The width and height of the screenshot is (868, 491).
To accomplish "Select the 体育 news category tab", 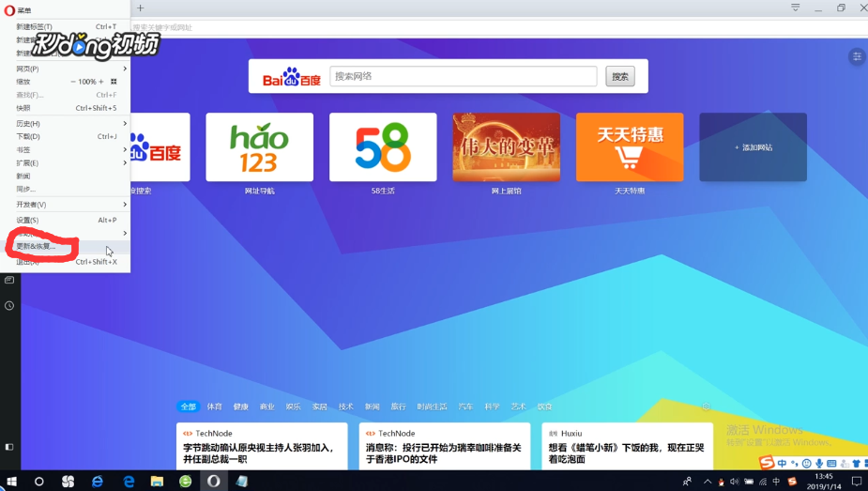I will [214, 407].
